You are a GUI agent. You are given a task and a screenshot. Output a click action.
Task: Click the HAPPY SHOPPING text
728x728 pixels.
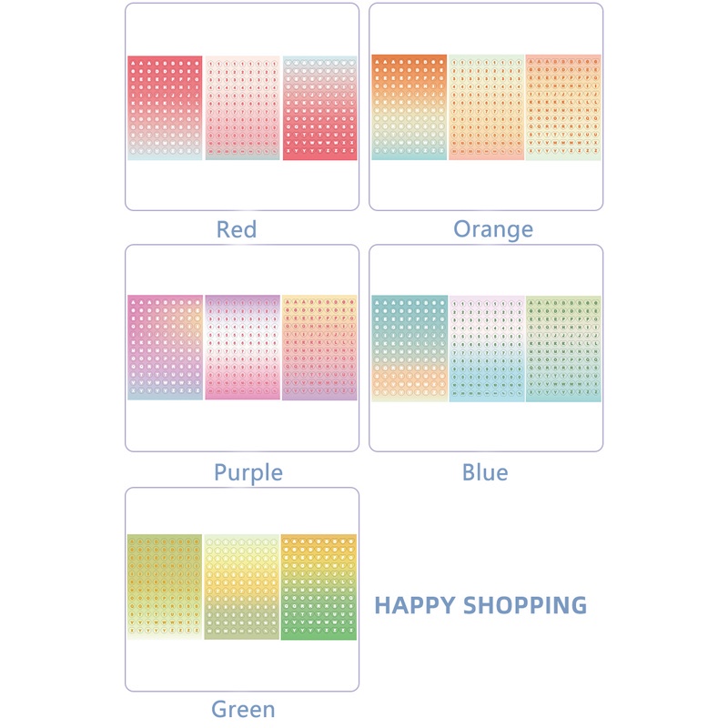click(x=480, y=605)
